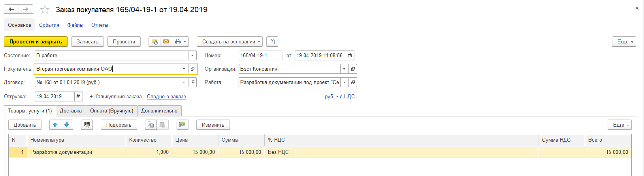
Task: Click the Изменить button
Action: point(213,125)
